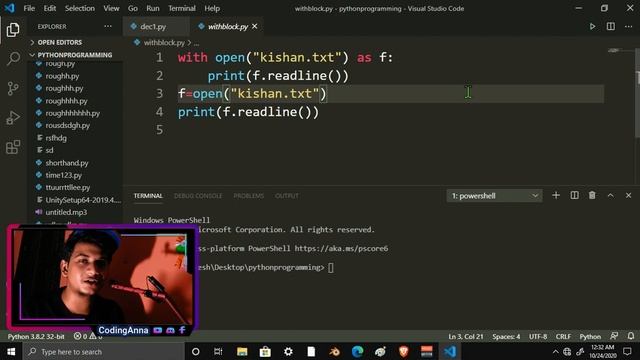Screen dimensions: 640x360
Task: Click CRLF end-of-line status
Action: (563, 336)
